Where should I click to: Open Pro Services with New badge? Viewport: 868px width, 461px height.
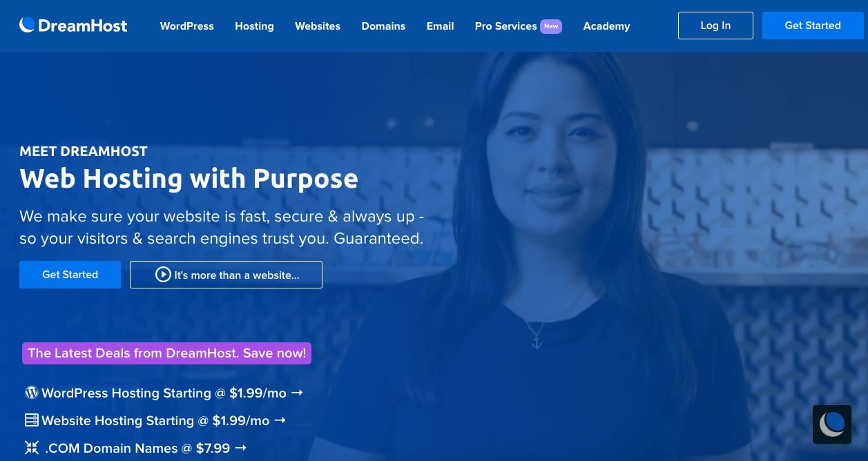click(518, 26)
